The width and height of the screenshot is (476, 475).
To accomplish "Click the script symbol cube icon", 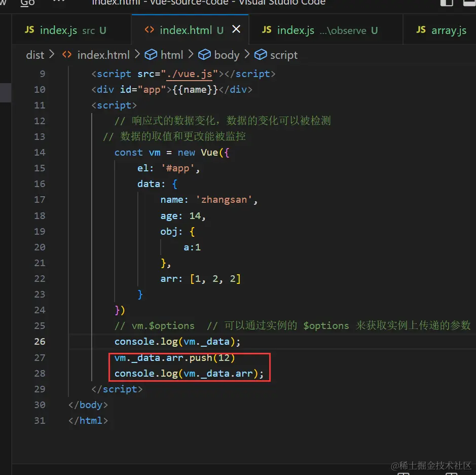I will pyautogui.click(x=261, y=55).
